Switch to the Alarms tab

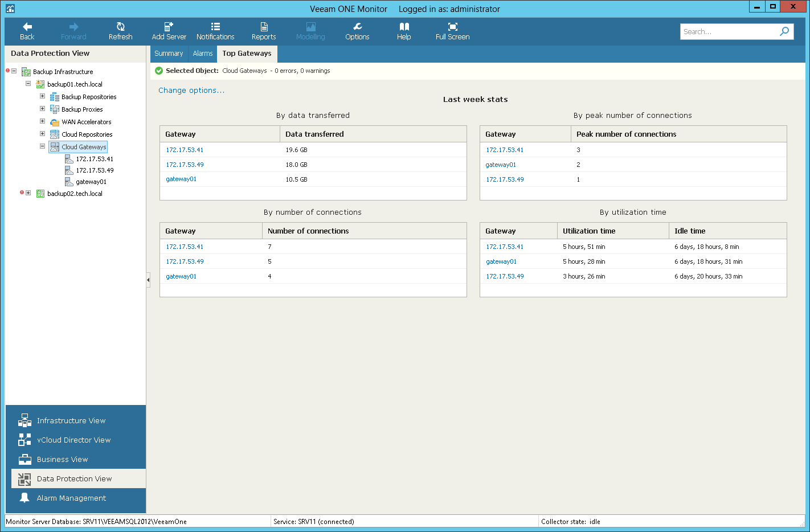tap(203, 54)
